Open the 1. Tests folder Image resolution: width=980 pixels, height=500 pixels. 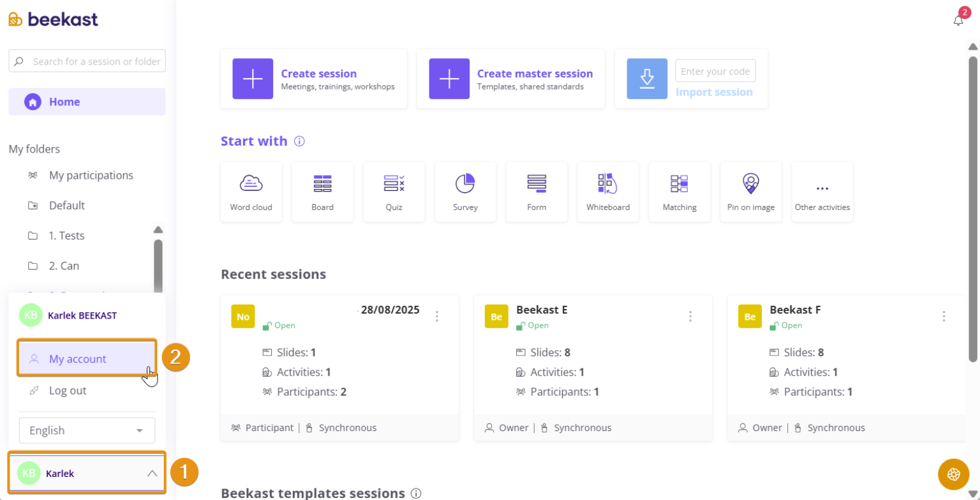66,236
